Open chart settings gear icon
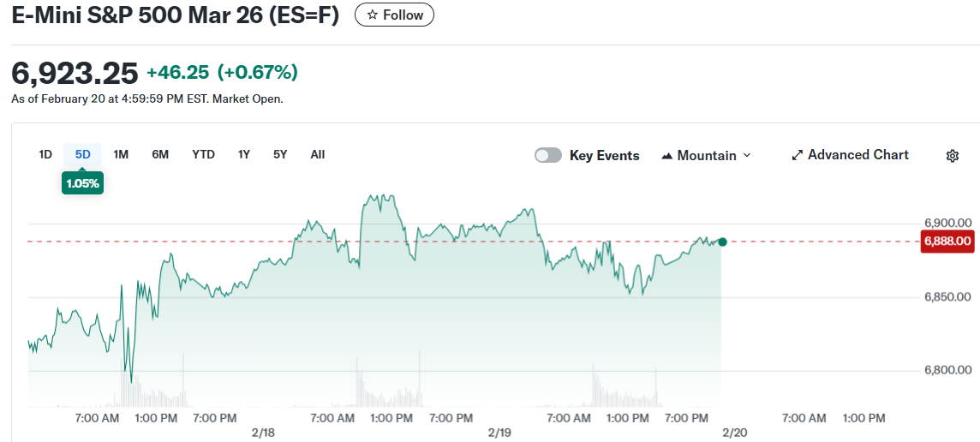The width and height of the screenshot is (980, 442). coord(953,156)
